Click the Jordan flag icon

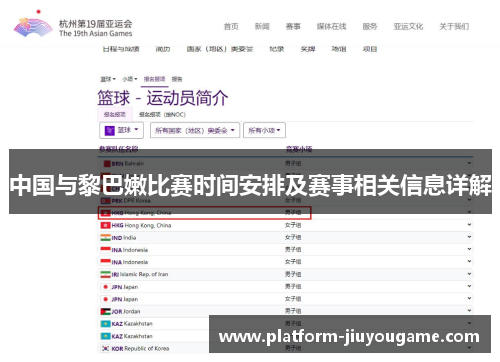pos(105,311)
